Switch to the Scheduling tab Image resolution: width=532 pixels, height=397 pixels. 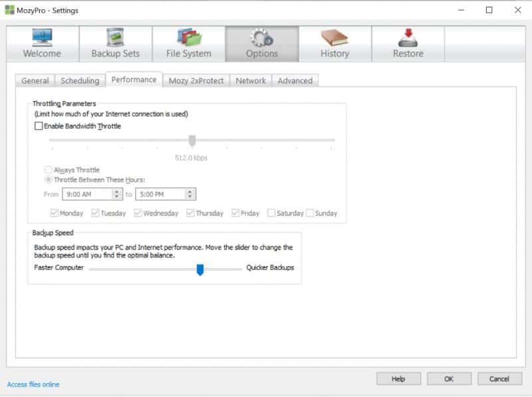(x=80, y=80)
